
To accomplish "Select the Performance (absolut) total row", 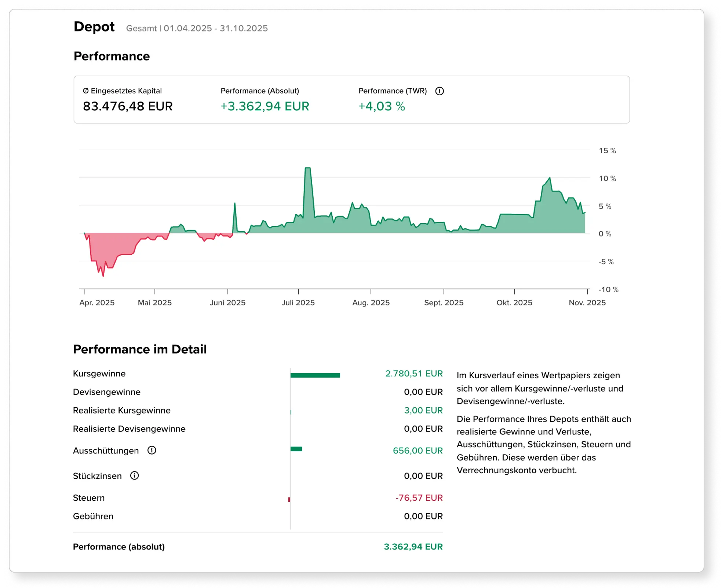I will click(x=119, y=547).
